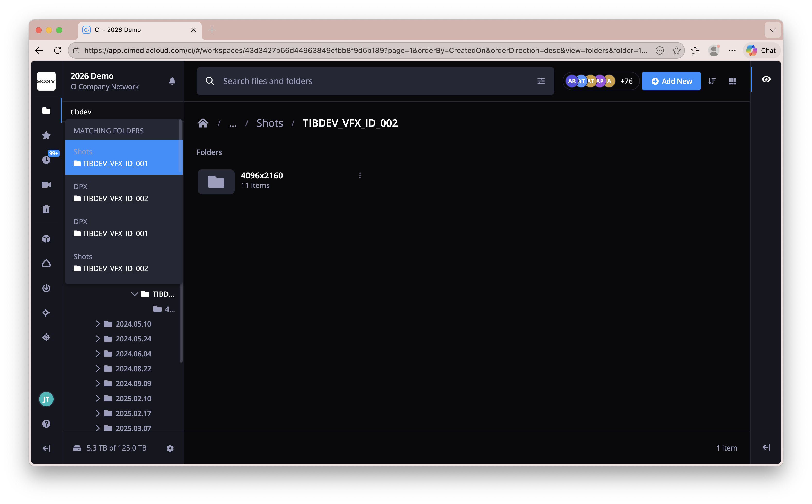Open the video camera icon in the left rail
The height and width of the screenshot is (504, 812).
(46, 185)
